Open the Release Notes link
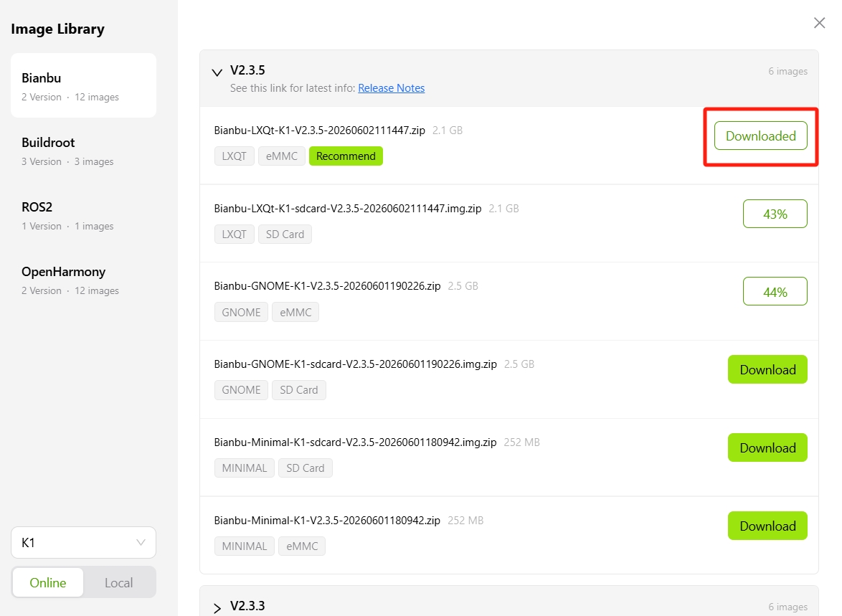 tap(391, 88)
